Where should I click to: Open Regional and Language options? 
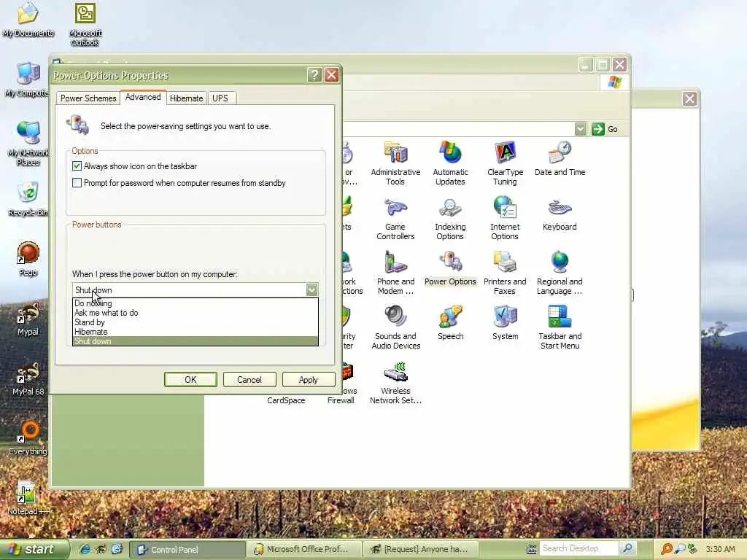coord(560,273)
